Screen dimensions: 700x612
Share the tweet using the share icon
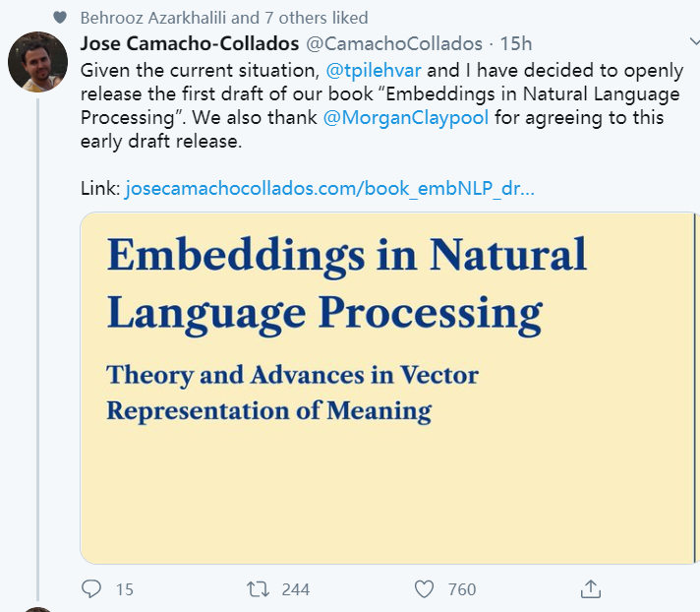[591, 588]
